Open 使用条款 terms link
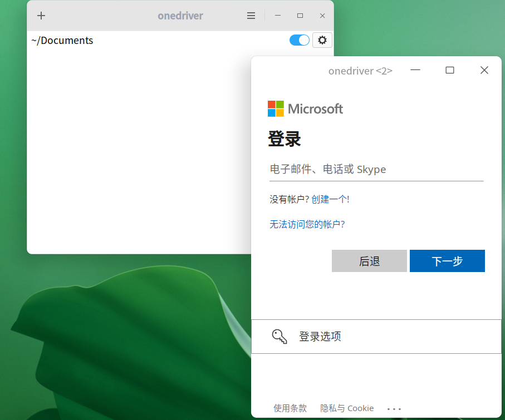Screen dimensions: 505x420 coord(290,408)
